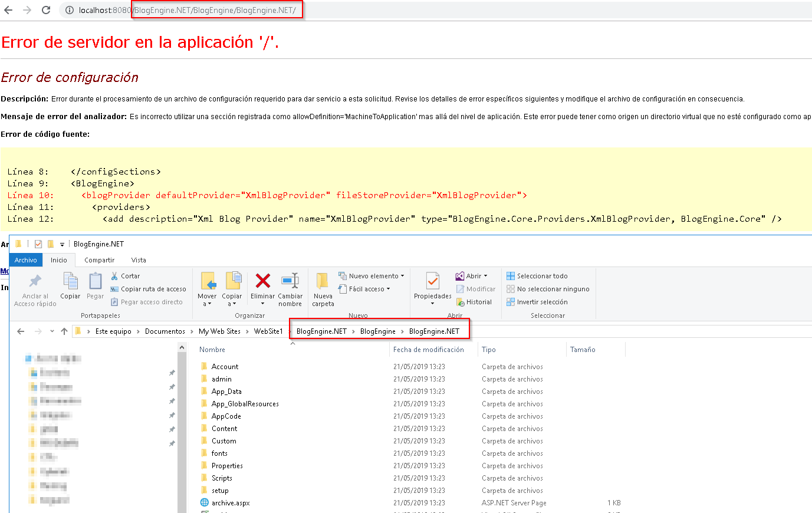Viewport: 812px width, 513px height.
Task: Click Modificar in the ribbon
Action: pyautogui.click(x=476, y=289)
